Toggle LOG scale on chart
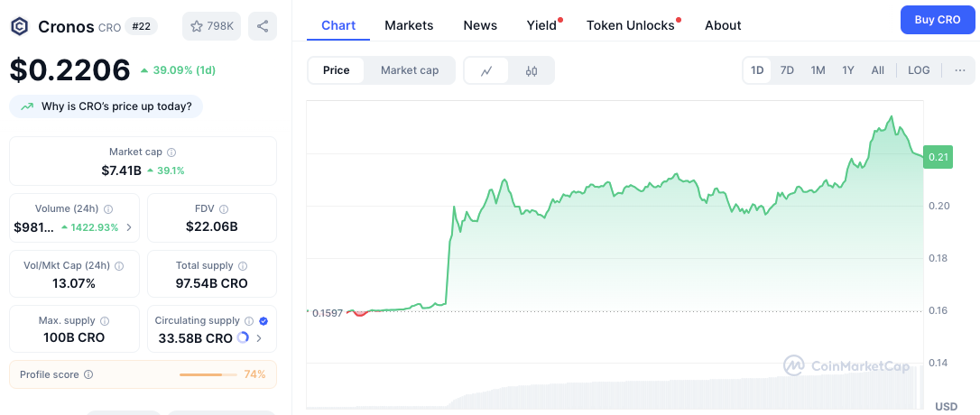980x415 pixels. point(919,70)
